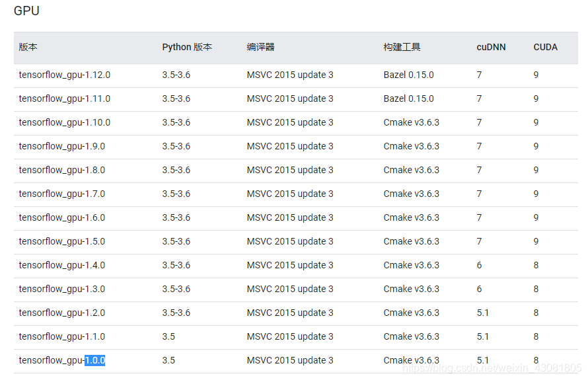This screenshot has height=380, width=588.
Task: Click the cuDNN column header
Action: click(x=491, y=47)
